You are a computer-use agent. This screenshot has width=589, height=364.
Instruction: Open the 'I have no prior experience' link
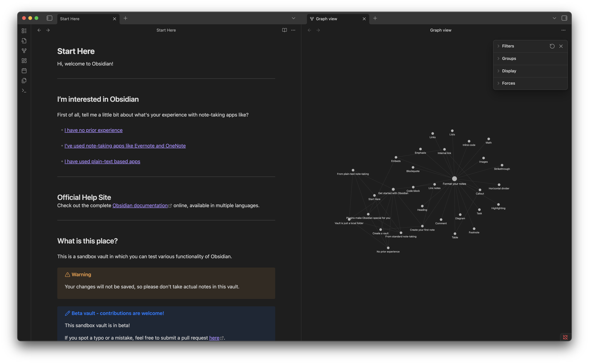pos(93,130)
